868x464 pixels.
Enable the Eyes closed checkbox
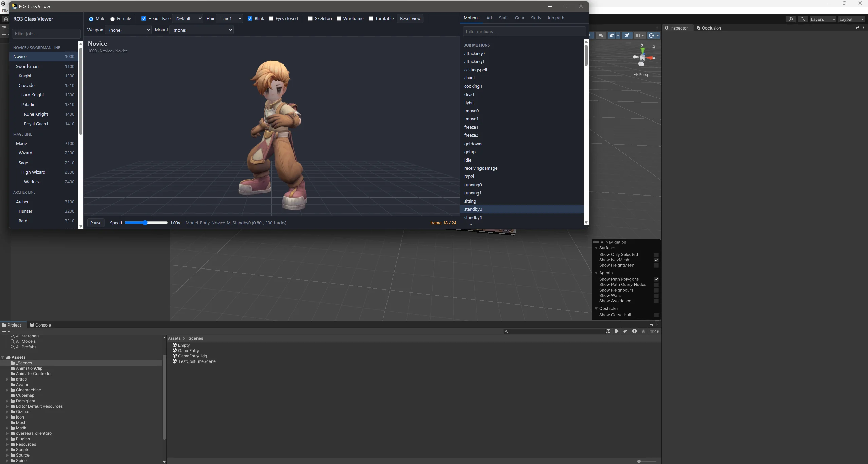(271, 19)
